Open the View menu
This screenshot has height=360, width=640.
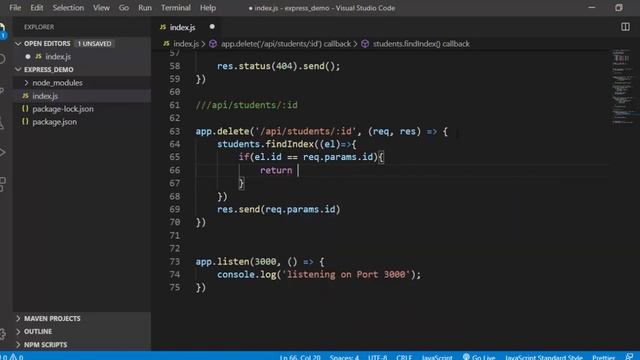pyautogui.click(x=101, y=8)
